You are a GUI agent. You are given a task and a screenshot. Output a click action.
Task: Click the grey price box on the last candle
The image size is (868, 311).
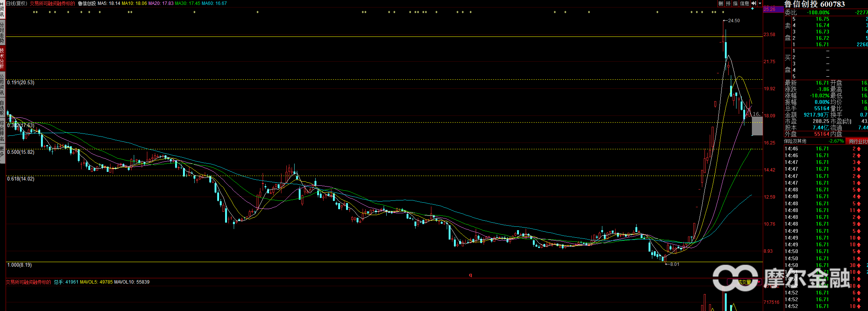(757, 126)
